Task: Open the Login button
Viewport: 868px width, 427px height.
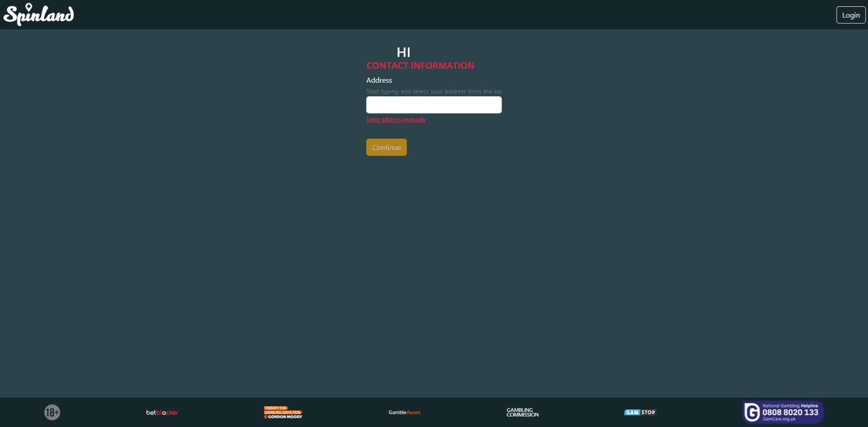Action: click(850, 15)
